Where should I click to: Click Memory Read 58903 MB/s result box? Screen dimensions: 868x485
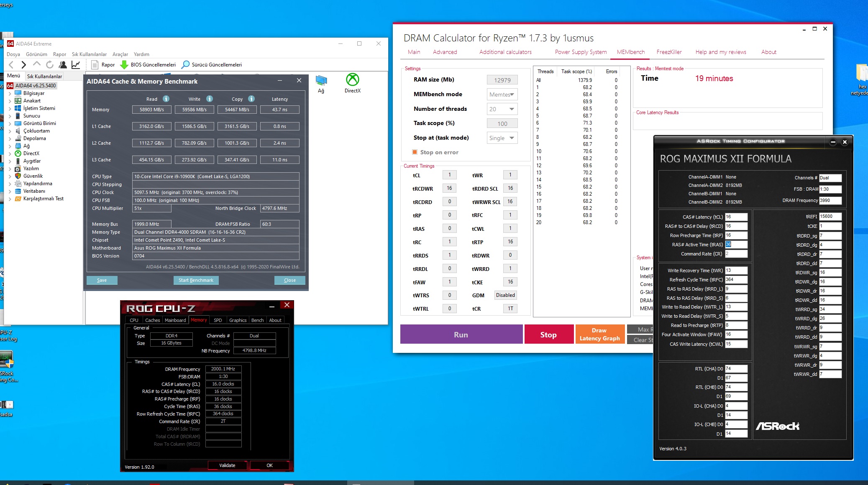point(152,110)
